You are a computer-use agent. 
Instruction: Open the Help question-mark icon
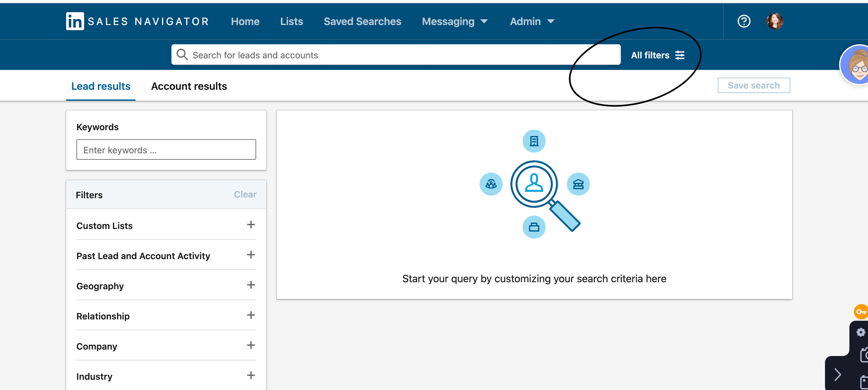pyautogui.click(x=744, y=21)
